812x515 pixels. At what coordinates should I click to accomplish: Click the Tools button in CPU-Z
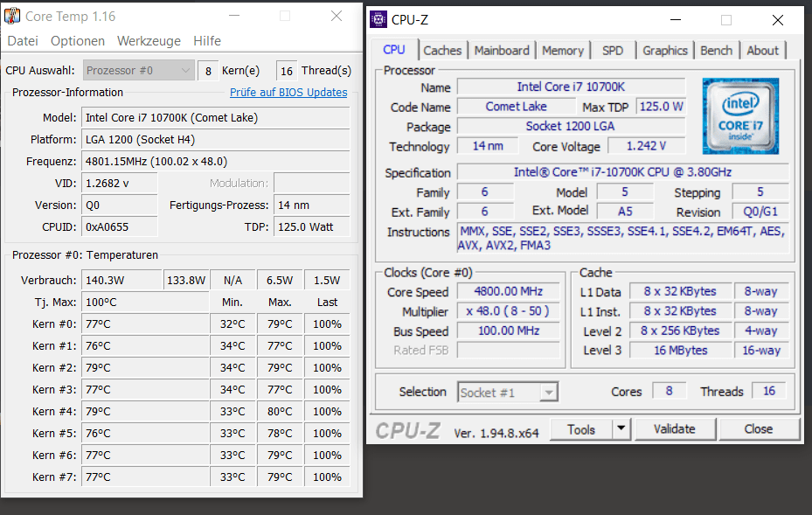(581, 429)
